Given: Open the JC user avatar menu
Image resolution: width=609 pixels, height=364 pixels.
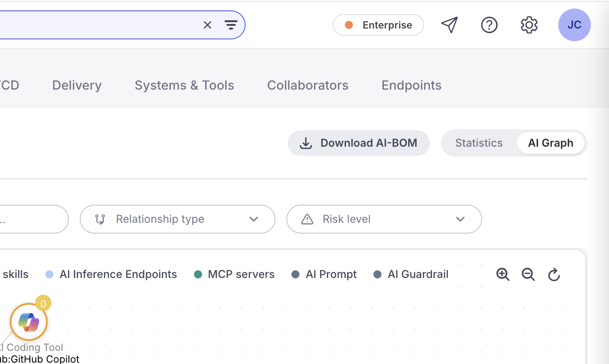Looking at the screenshot, I should [575, 25].
